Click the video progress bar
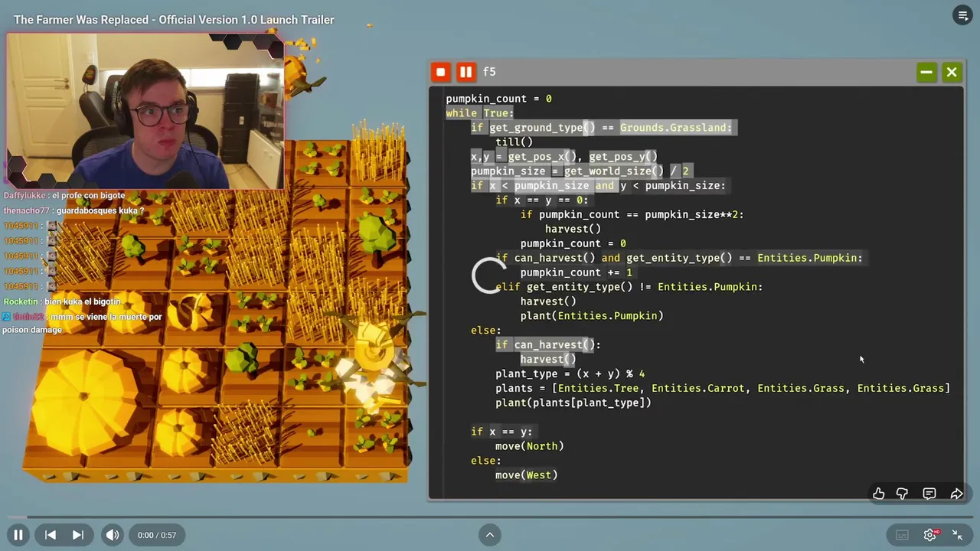The image size is (980, 551). coord(490,517)
